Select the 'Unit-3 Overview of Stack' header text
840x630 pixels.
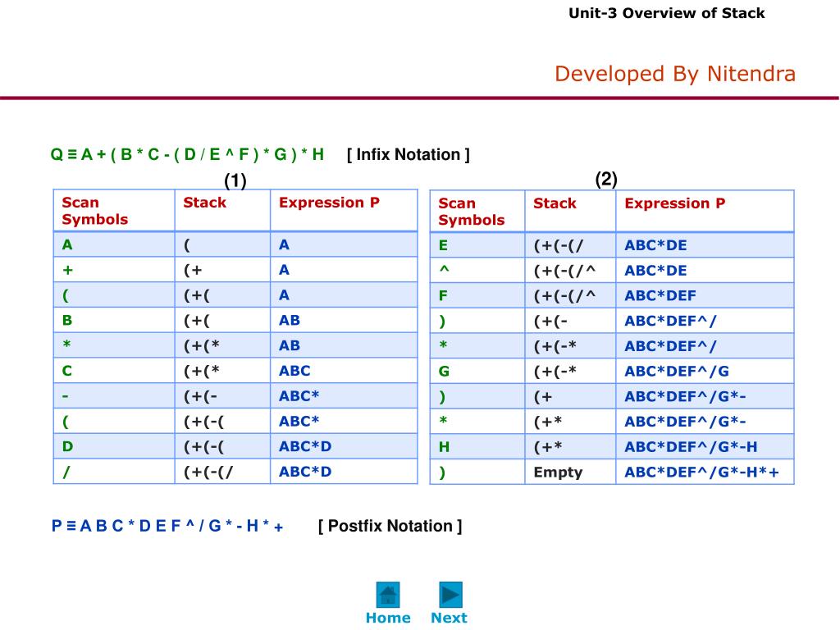[x=666, y=13]
